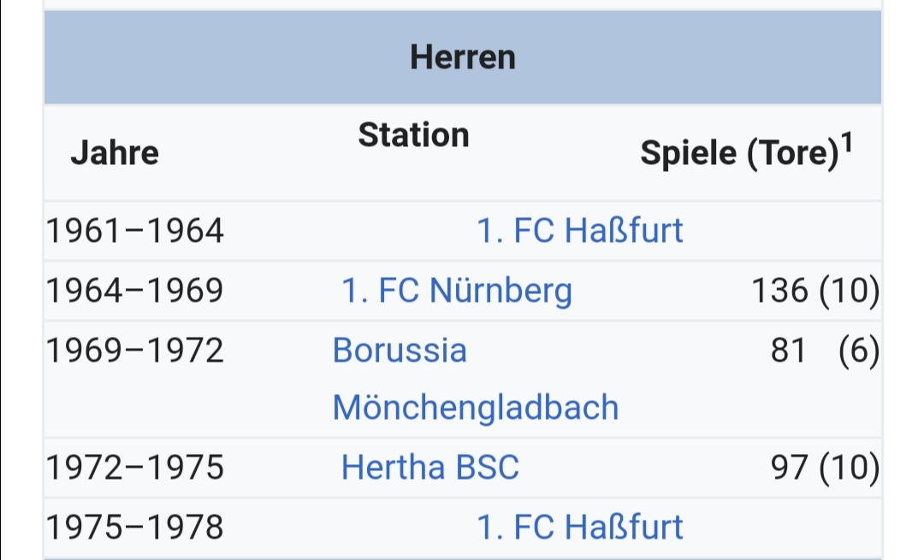924x560 pixels.
Task: Click the (10) goals figure in Nürnberg row
Action: [849, 292]
